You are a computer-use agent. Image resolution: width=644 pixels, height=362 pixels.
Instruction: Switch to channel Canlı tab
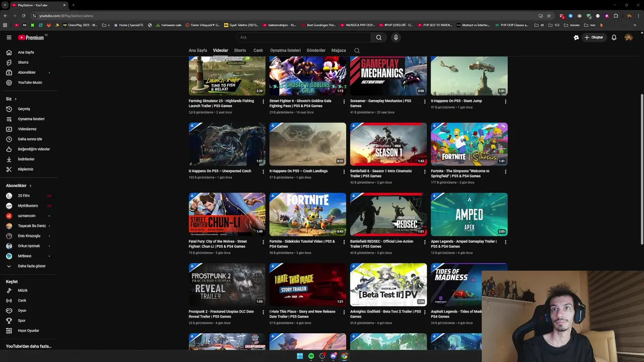pos(258,50)
